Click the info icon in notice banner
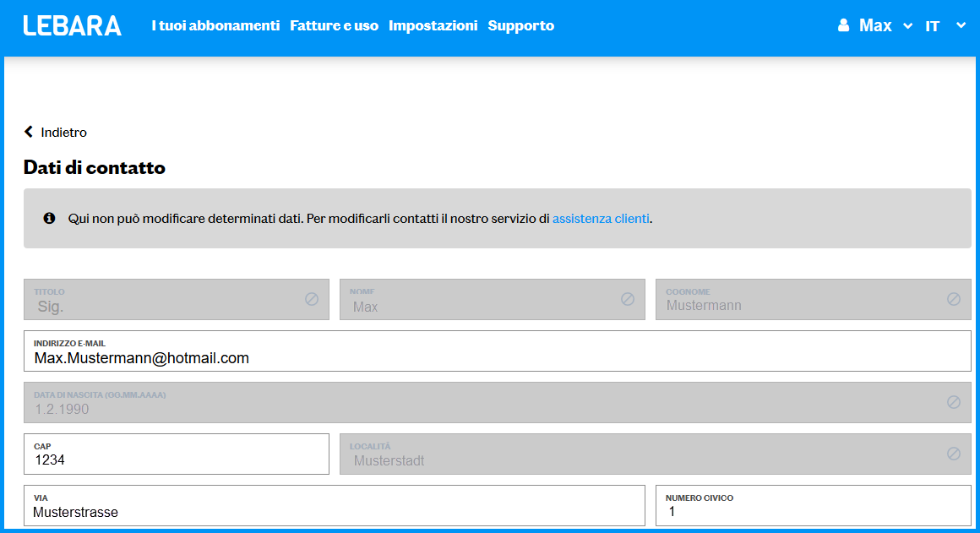Screen dimensions: 980x533 coord(49,219)
